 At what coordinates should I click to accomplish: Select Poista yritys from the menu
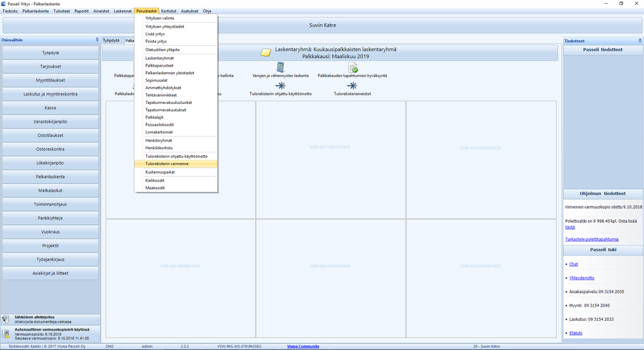[176, 41]
